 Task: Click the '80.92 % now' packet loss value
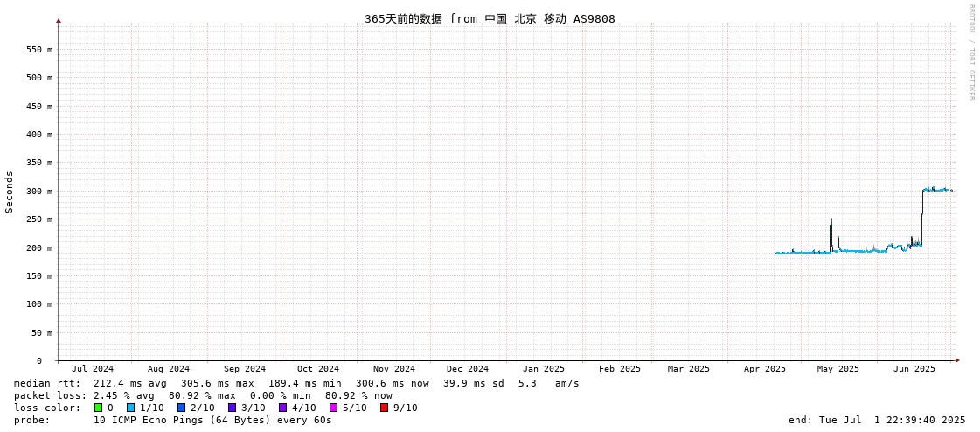(358, 396)
